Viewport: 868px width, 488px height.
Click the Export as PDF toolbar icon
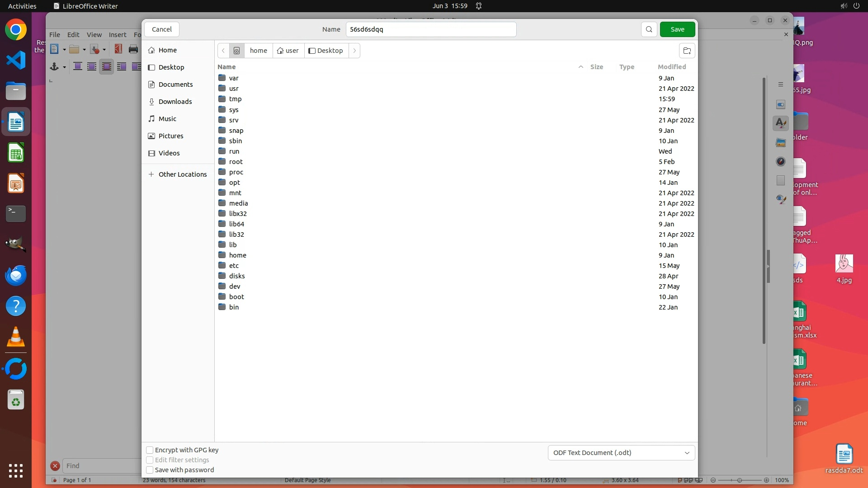118,49
